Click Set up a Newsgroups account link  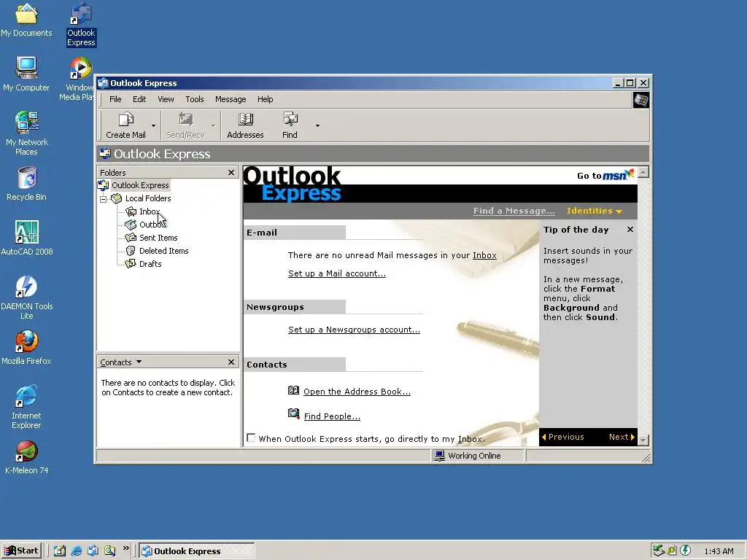354,330
